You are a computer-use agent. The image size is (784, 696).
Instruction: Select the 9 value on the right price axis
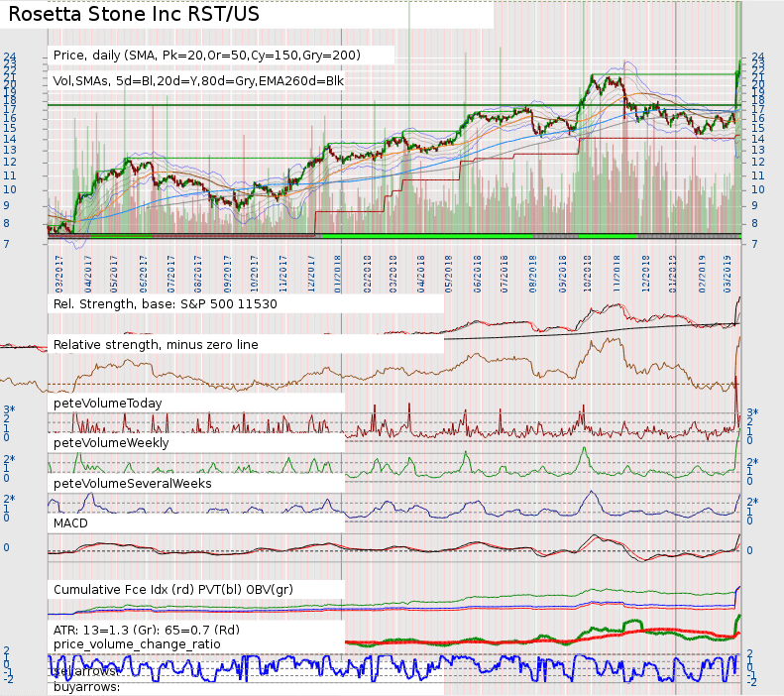click(x=755, y=205)
